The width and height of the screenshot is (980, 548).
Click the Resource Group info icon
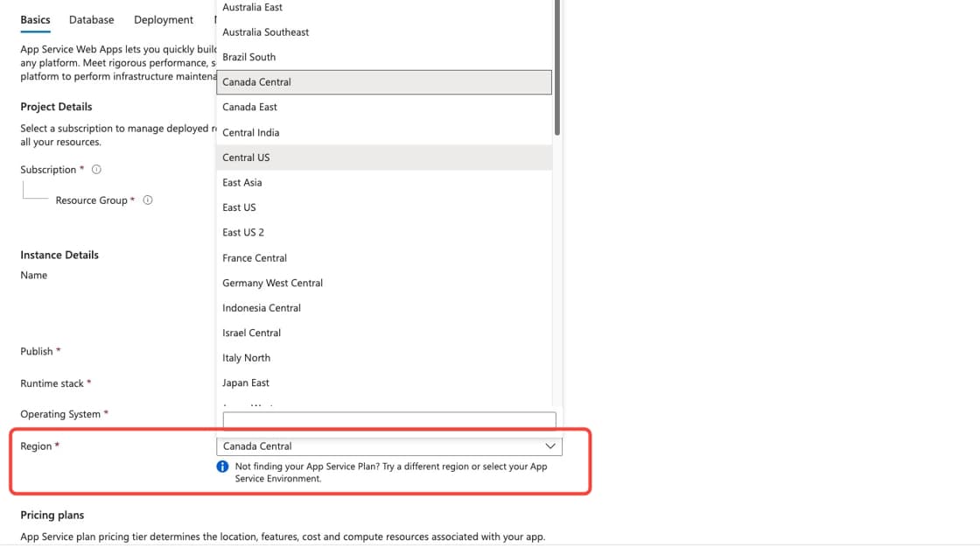[x=148, y=200]
